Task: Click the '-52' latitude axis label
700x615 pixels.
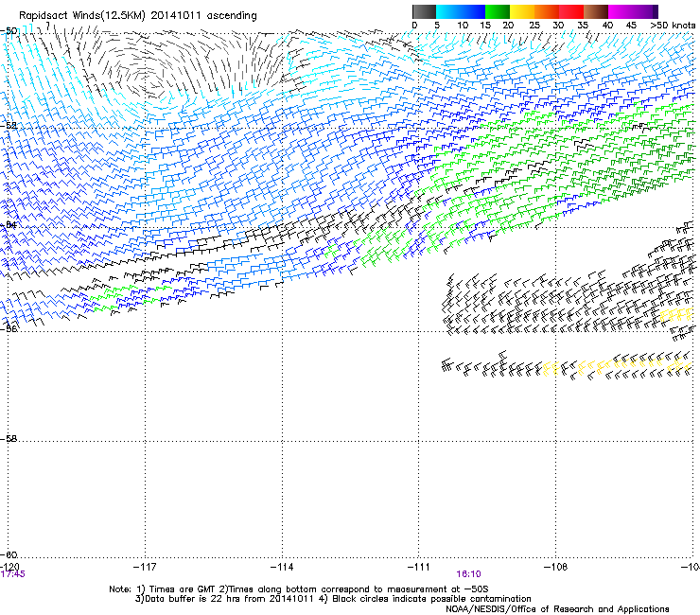Action: [x=9, y=126]
